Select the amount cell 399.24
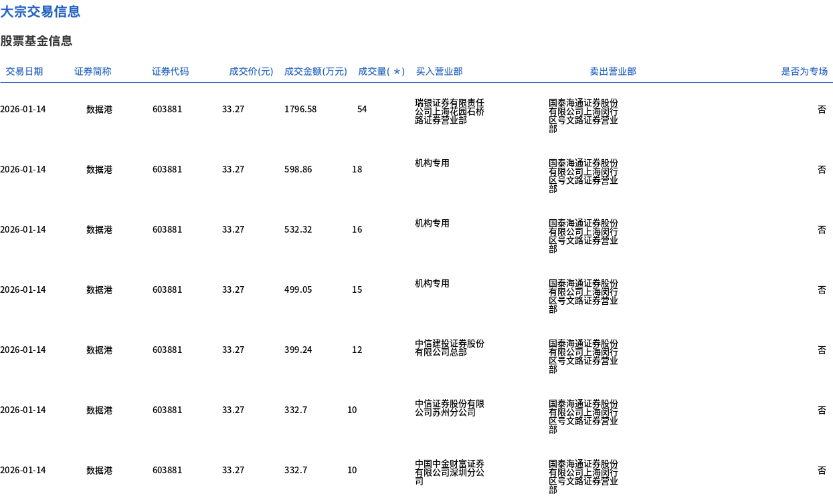Viewport: 833px width, 504px height. tap(298, 350)
